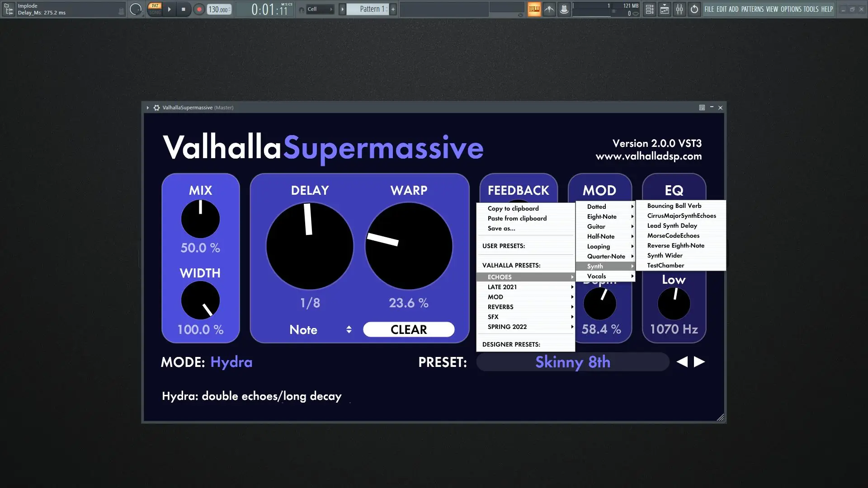The width and height of the screenshot is (868, 488).
Task: Click the next preset arrow beside Skinny 8th
Action: point(700,361)
